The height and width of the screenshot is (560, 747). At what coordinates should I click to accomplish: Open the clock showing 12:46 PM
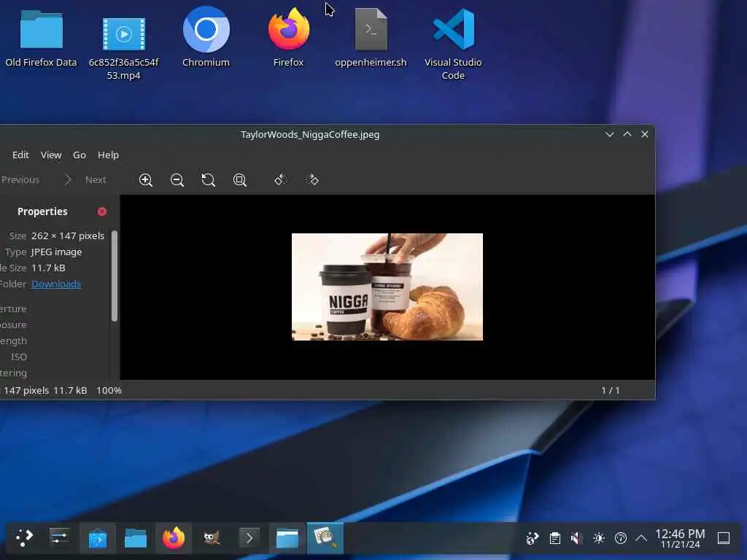(x=680, y=539)
